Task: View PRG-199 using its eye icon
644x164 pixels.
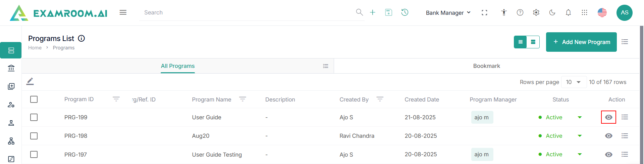Action: 608,117
